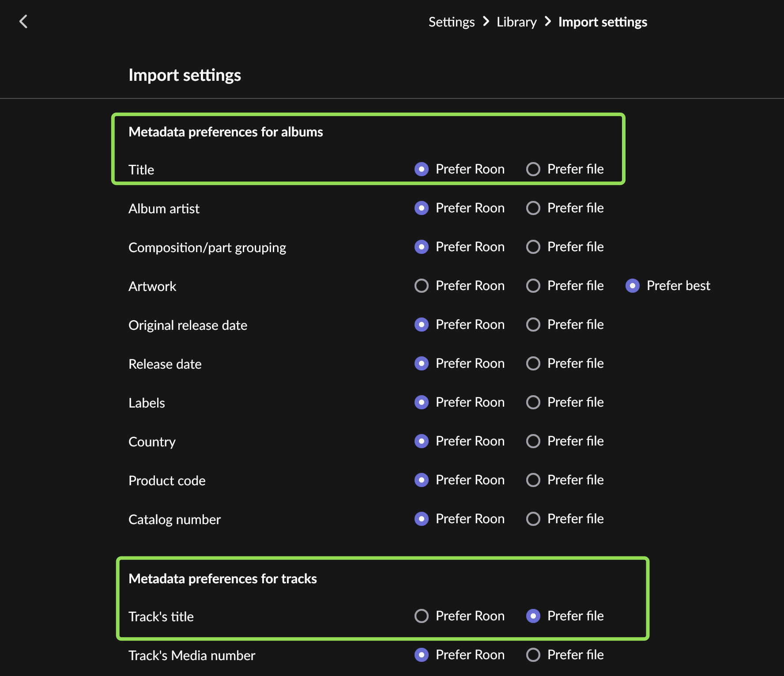Viewport: 784px width, 676px height.
Task: Select Prefer file for Product code
Action: (533, 480)
